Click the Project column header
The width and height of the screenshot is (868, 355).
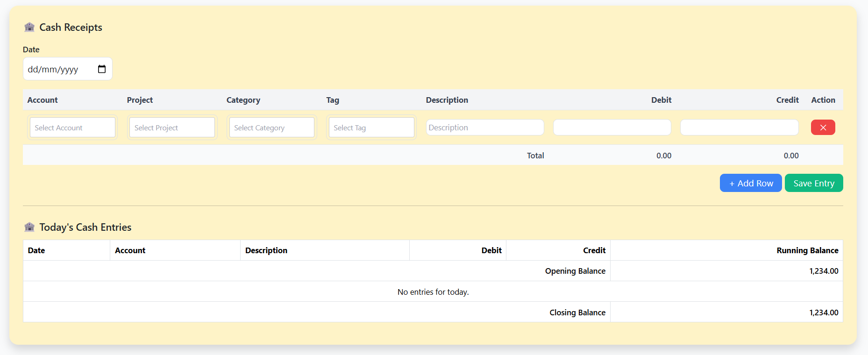point(140,100)
